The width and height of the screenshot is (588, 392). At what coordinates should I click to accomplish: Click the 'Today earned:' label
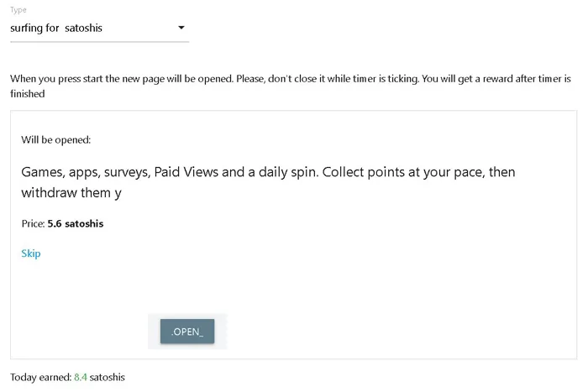pyautogui.click(x=40, y=377)
